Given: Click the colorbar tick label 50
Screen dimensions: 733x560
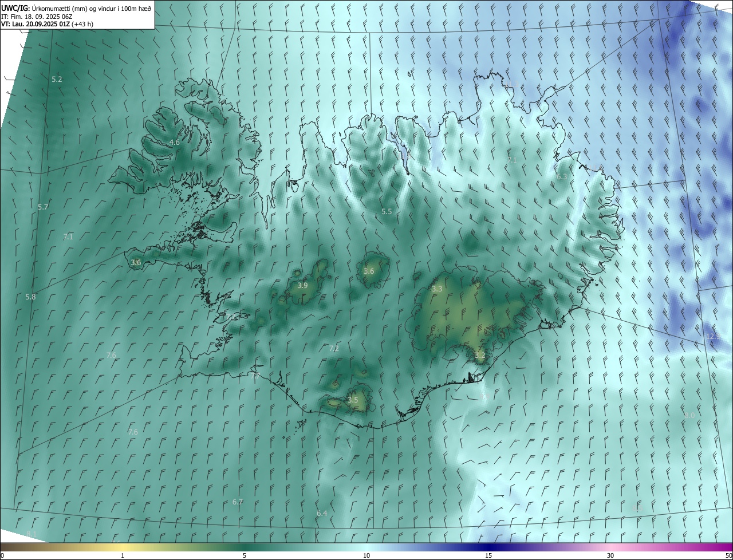Looking at the screenshot, I should (x=728, y=555).
